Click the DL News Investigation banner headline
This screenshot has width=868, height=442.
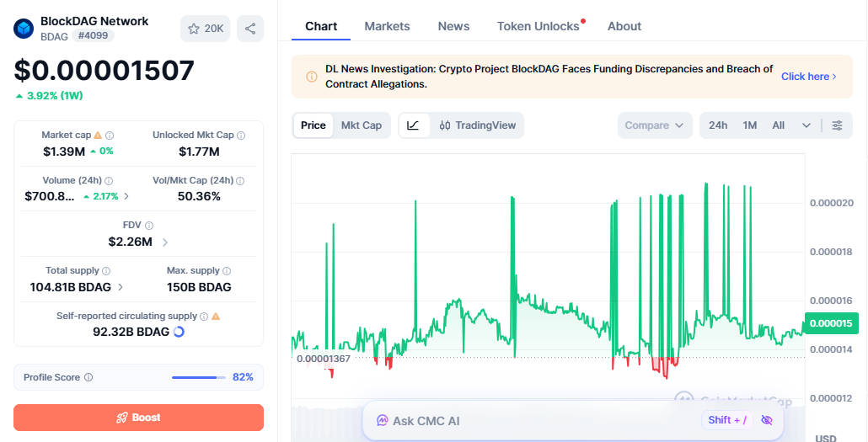tap(549, 77)
